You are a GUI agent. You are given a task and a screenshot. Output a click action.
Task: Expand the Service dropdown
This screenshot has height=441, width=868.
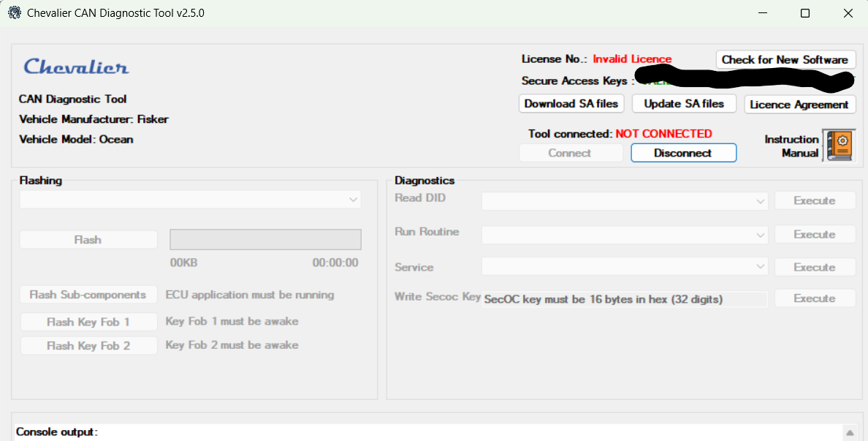(624, 267)
